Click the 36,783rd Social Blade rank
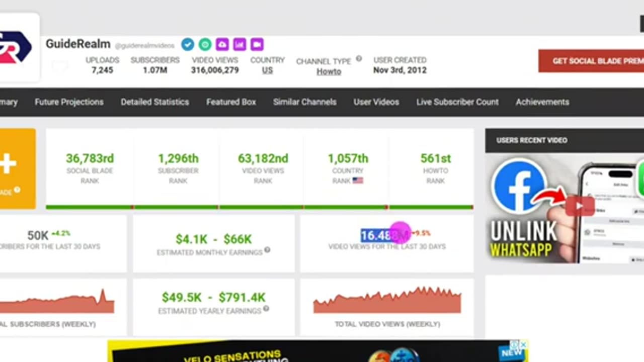This screenshot has width=644, height=362. 90,158
